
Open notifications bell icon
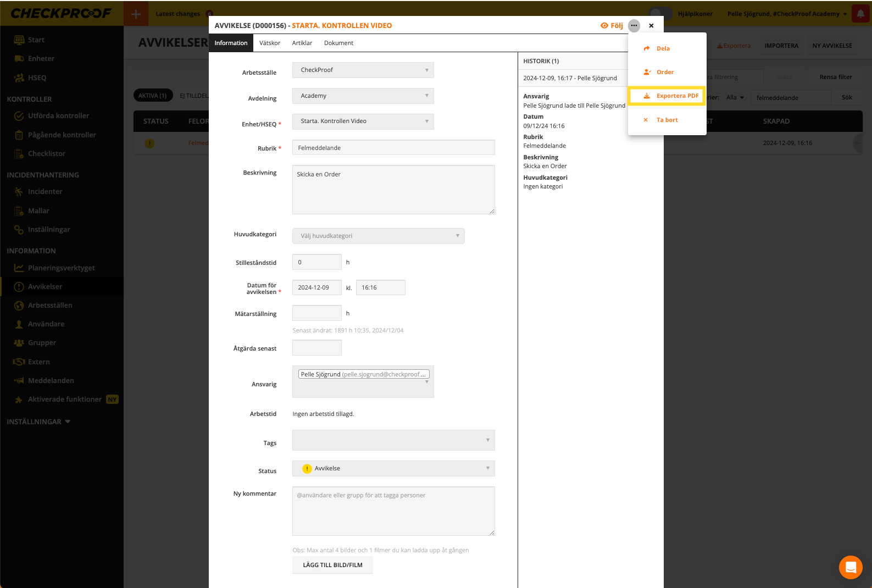[860, 14]
